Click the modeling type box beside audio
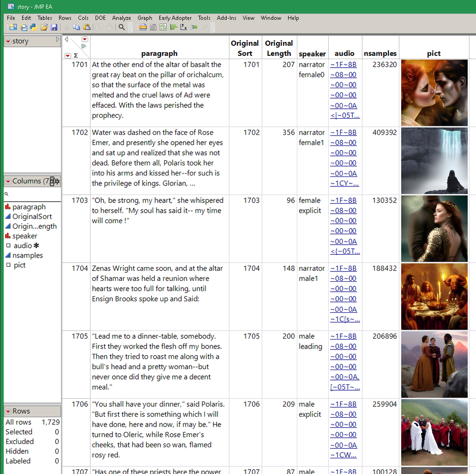476x474 pixels. [8, 246]
